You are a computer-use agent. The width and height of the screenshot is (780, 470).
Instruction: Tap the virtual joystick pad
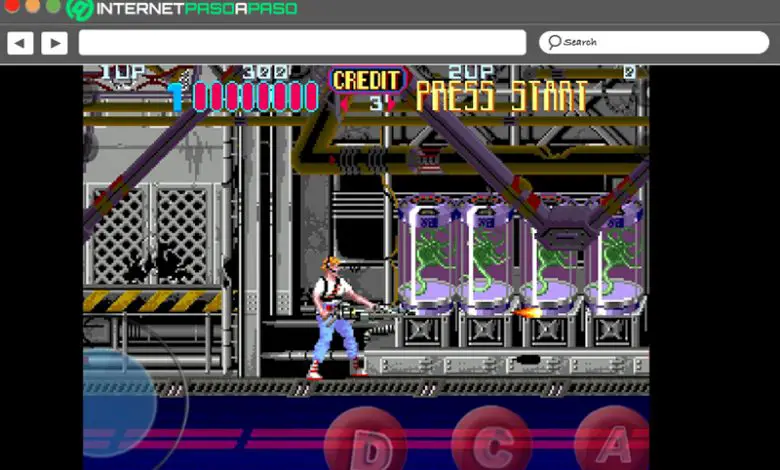click(118, 402)
